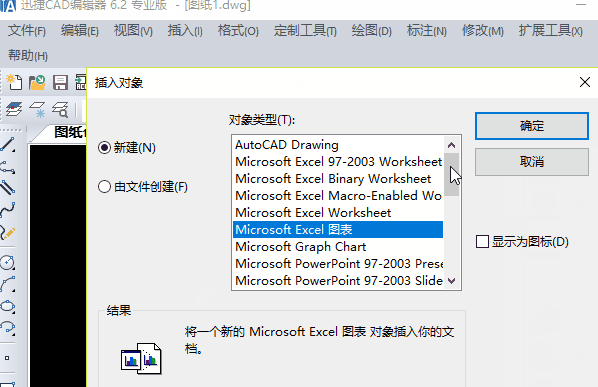This screenshot has width=598, height=387.
Task: Open the 修改(M) menu
Action: (483, 31)
